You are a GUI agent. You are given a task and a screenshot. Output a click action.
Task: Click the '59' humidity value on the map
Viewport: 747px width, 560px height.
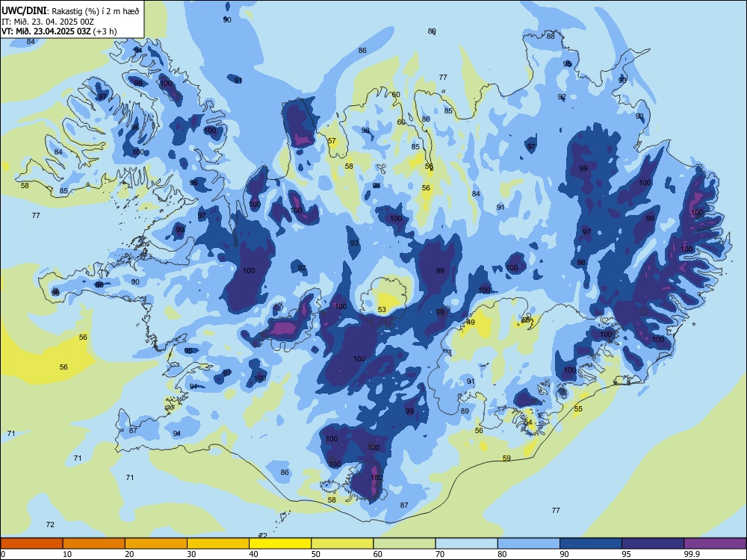click(x=506, y=458)
